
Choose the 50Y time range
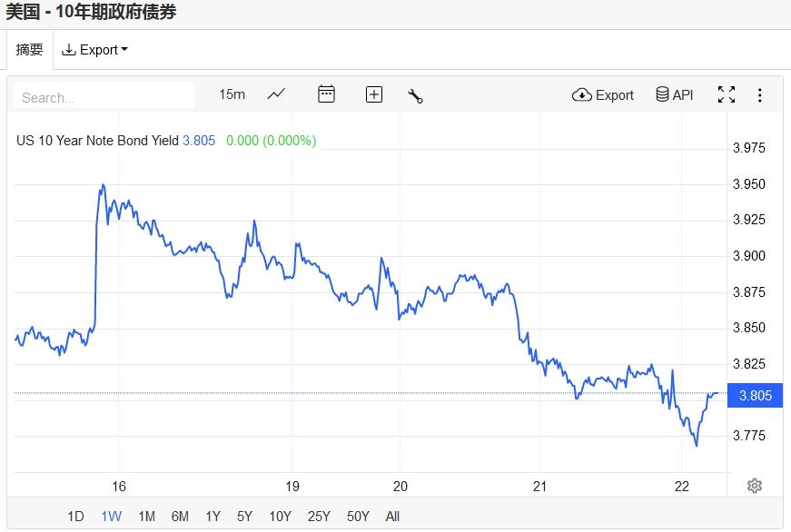point(358,517)
